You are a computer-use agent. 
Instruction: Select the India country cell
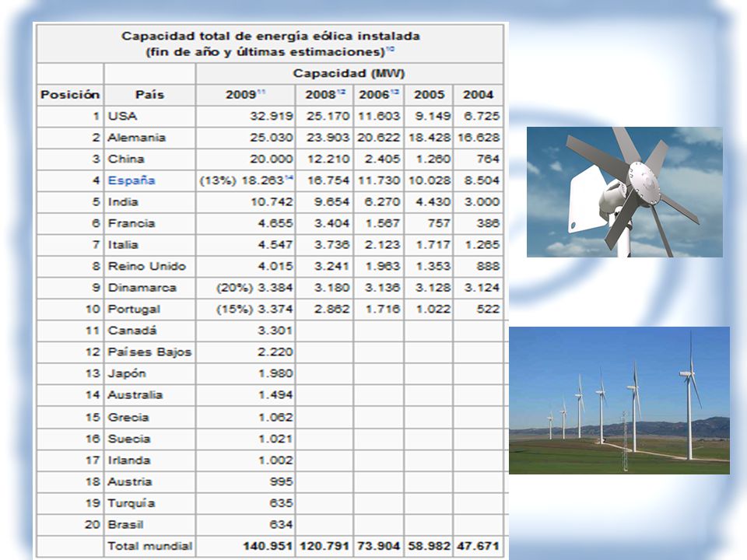click(149, 202)
